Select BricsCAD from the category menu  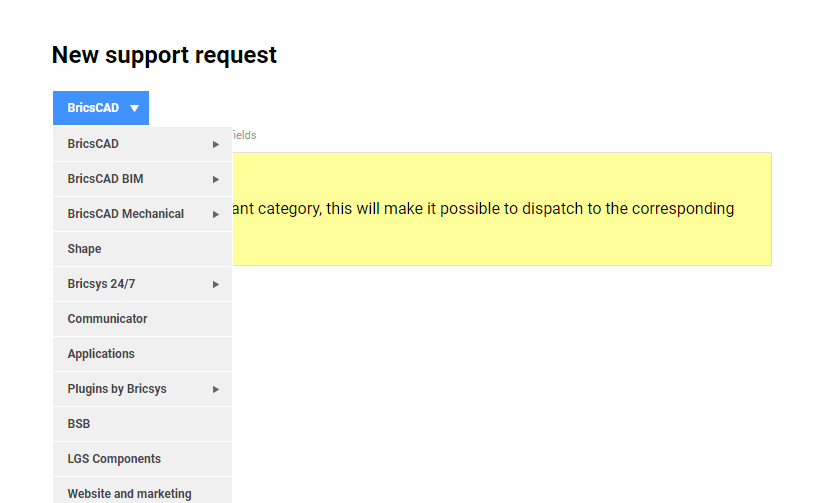click(93, 144)
